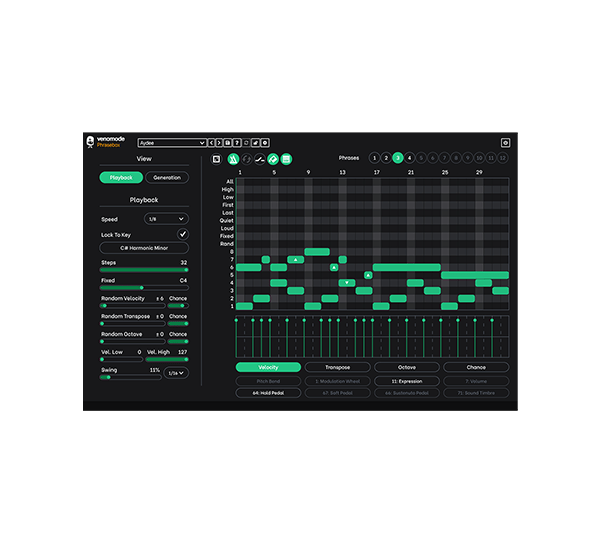This screenshot has height=543, width=600.
Task: Click the save preset icon in header
Action: pos(228,143)
